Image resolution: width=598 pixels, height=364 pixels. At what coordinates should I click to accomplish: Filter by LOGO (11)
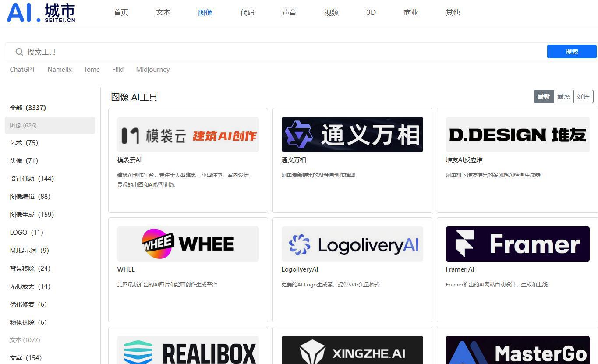[x=27, y=233]
